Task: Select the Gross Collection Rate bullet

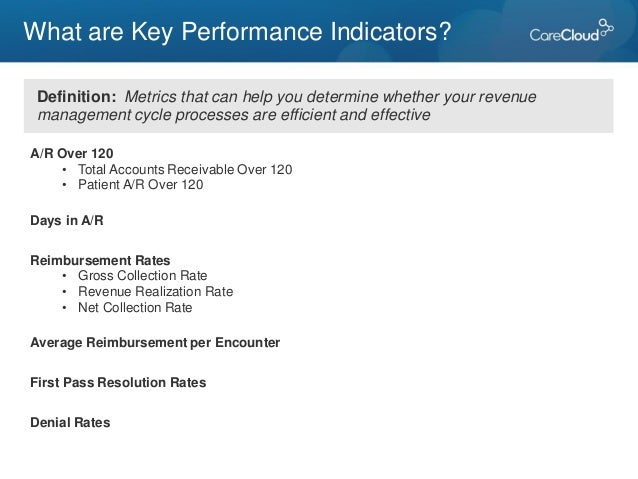Action: coord(142,276)
